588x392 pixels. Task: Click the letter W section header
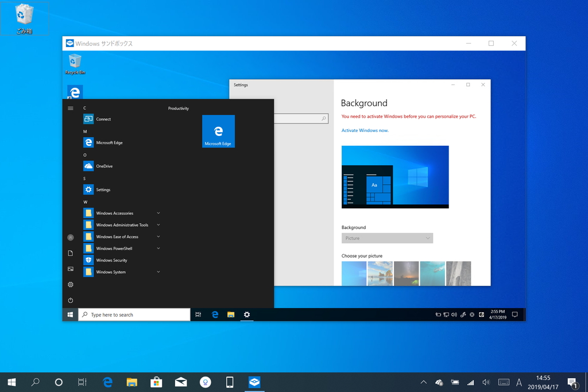point(86,202)
